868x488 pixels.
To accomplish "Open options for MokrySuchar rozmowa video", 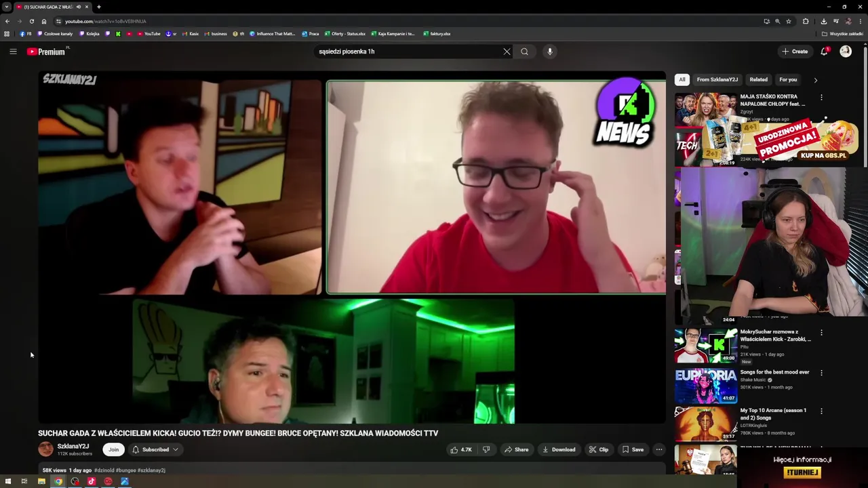I will click(x=821, y=333).
